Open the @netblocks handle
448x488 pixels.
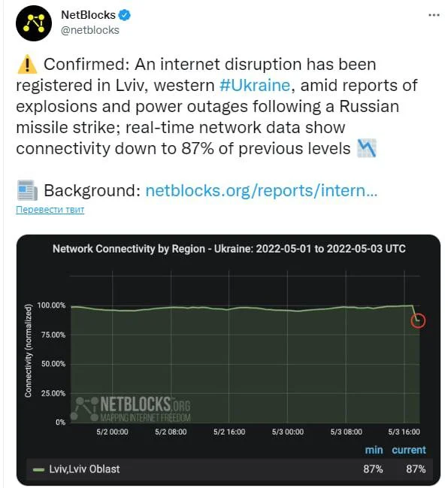click(90, 30)
